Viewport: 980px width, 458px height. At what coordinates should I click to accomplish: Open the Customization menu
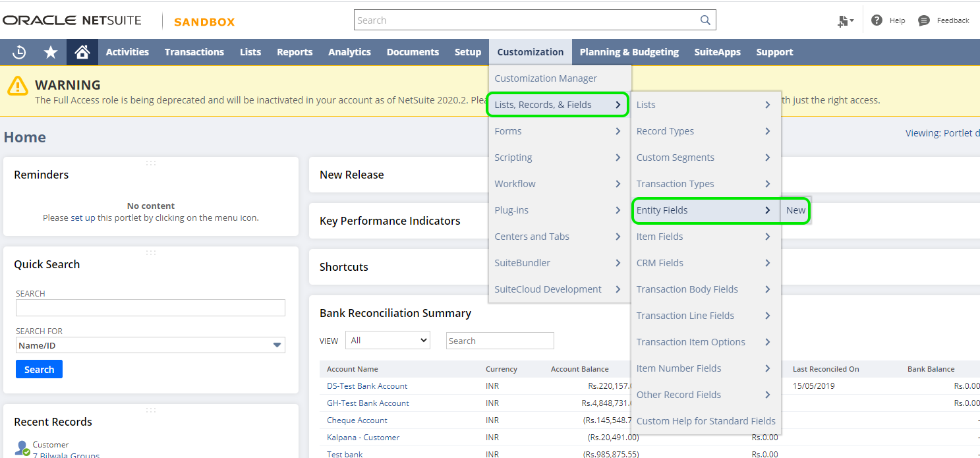coord(531,52)
